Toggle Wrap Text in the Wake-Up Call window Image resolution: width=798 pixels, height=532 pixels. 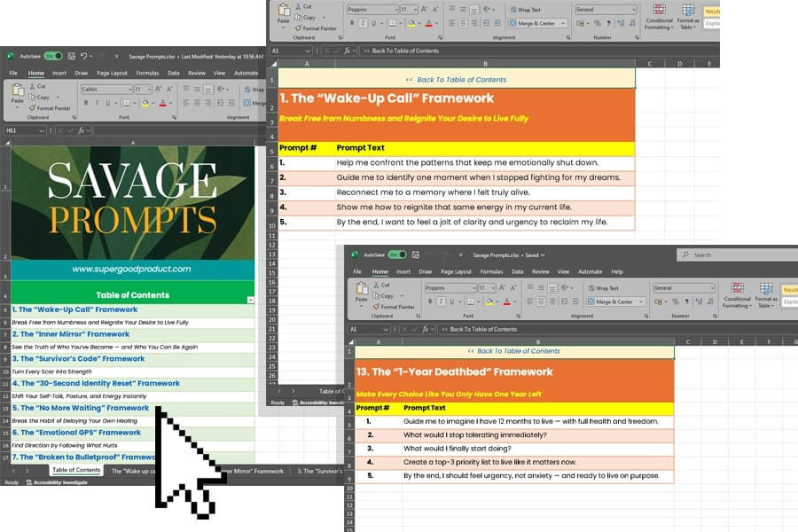pos(526,10)
